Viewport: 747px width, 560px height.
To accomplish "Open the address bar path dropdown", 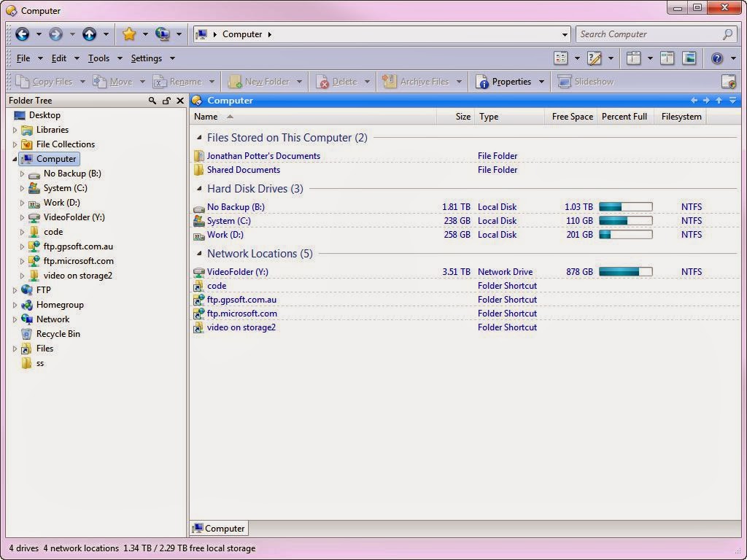I will (x=565, y=34).
